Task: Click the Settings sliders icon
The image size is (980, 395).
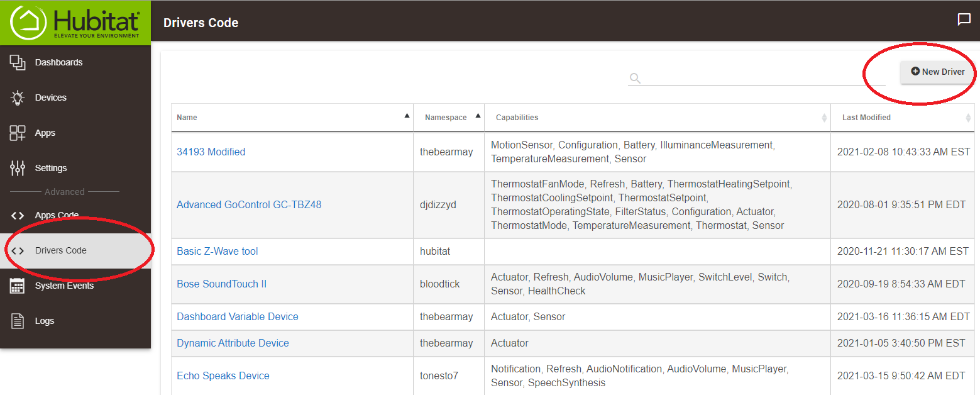Action: 18,168
